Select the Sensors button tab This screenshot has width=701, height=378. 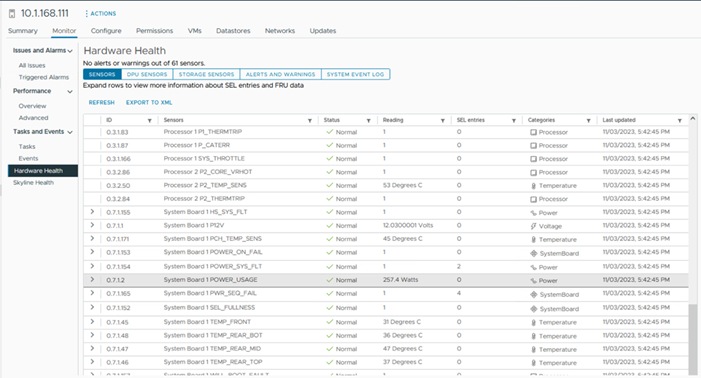tap(102, 74)
